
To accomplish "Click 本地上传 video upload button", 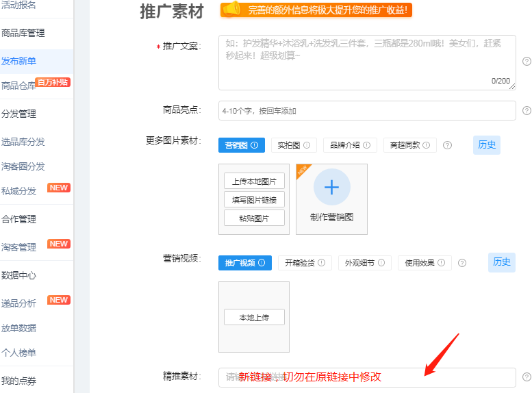I will (x=253, y=318).
